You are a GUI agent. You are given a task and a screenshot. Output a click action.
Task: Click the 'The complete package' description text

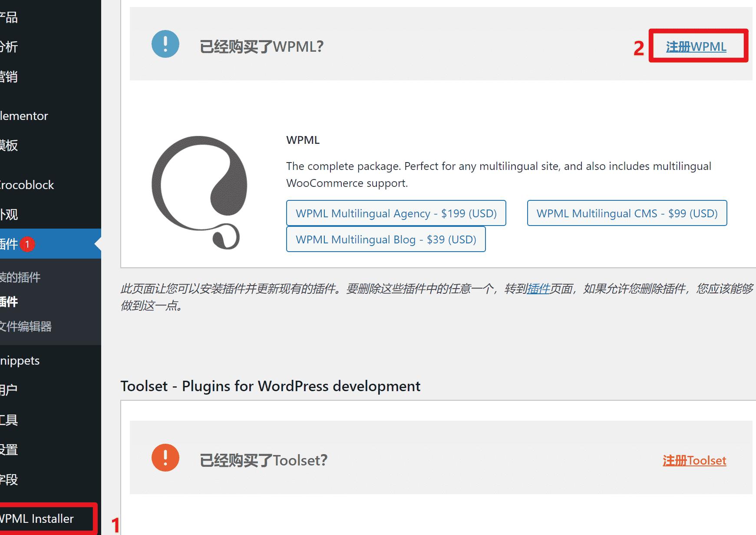(x=498, y=174)
